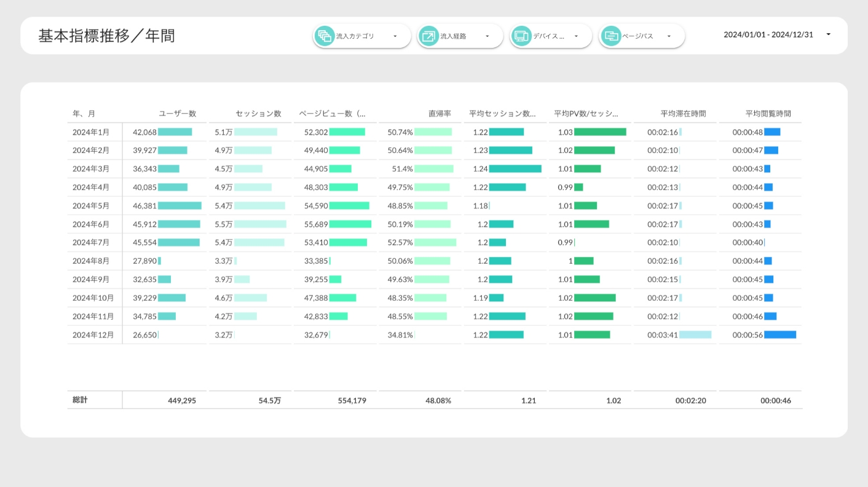Open the 流入経路 dropdown arrow
The width and height of the screenshot is (868, 487).
(x=487, y=36)
